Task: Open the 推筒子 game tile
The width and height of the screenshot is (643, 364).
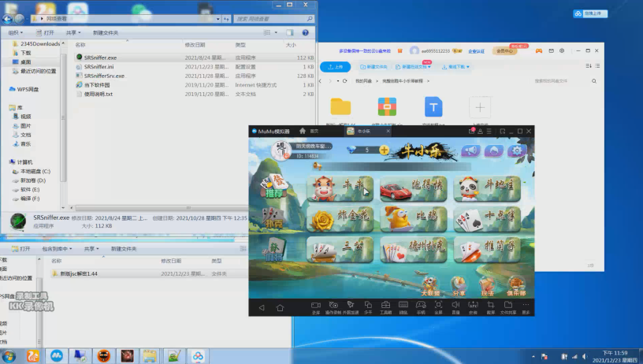Action: coord(487,249)
